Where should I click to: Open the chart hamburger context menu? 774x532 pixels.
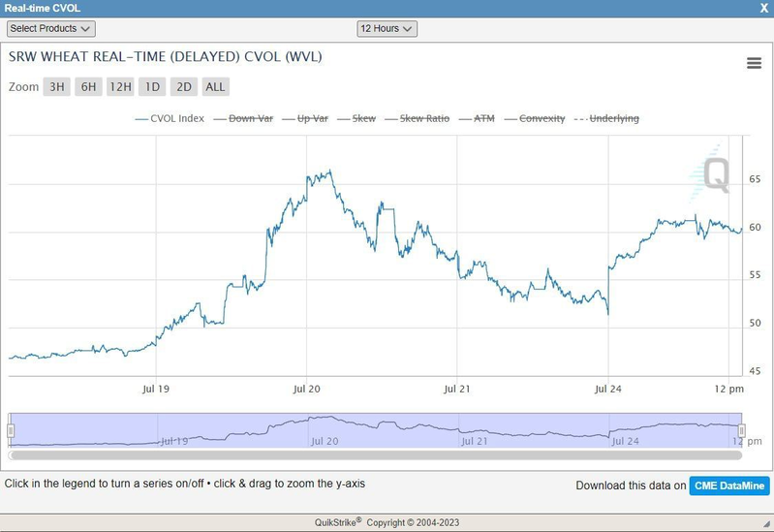(x=754, y=63)
